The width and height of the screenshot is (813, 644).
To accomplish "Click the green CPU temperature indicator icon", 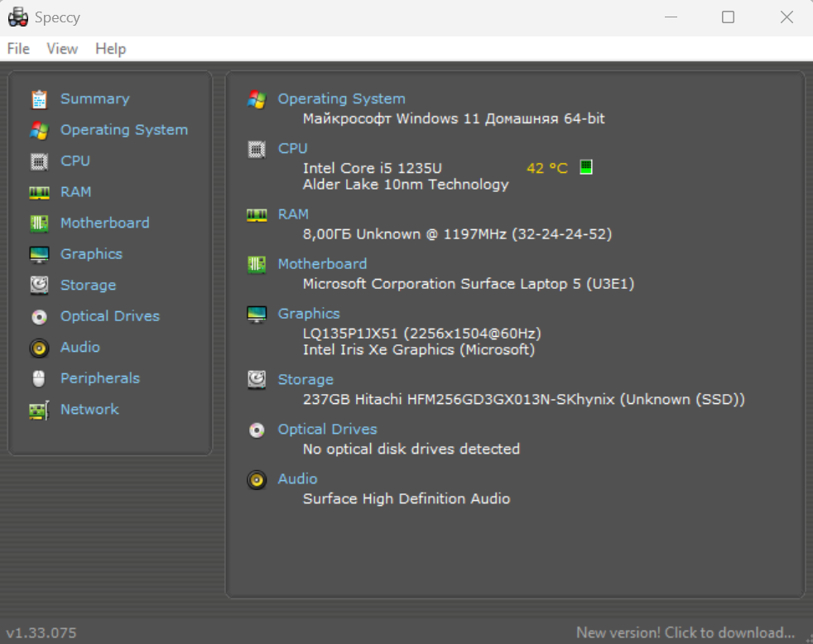I will click(x=586, y=167).
